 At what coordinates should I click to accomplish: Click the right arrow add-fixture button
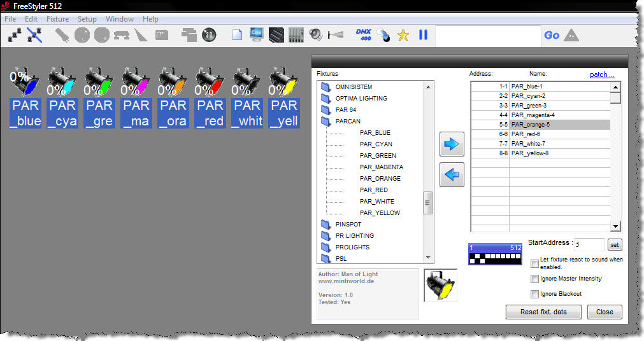452,144
